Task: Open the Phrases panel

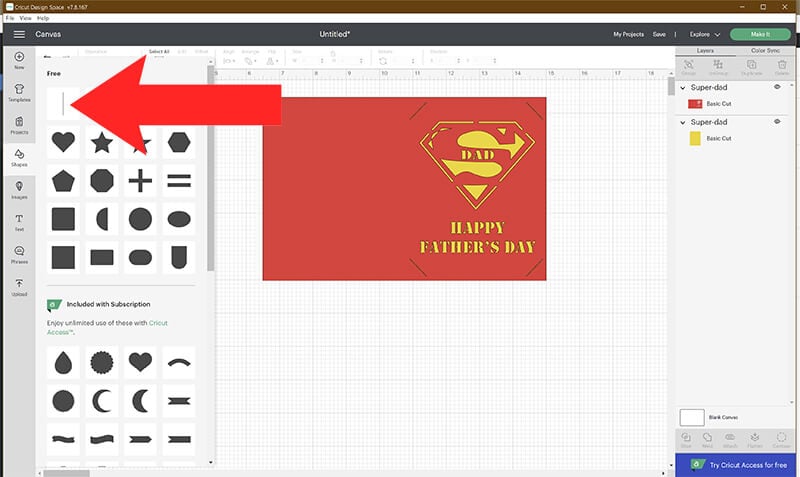Action: (19, 255)
